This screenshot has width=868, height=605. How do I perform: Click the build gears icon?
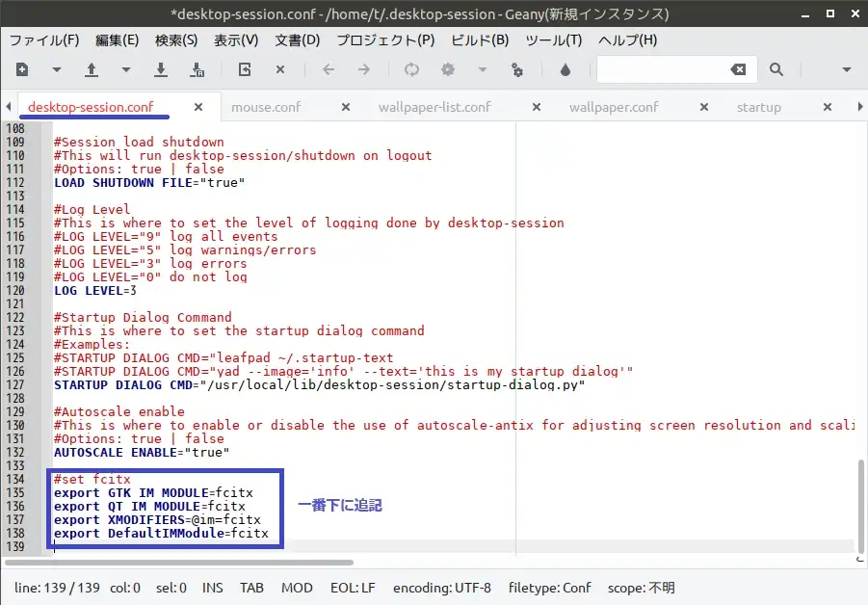coord(447,69)
